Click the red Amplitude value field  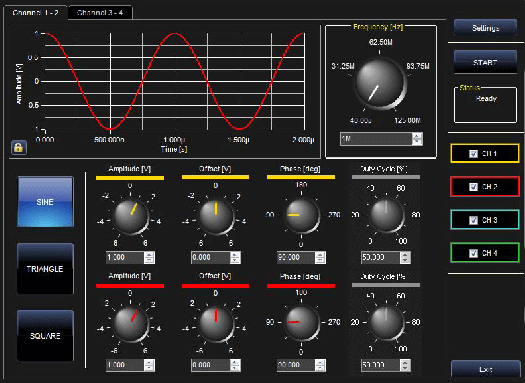[x=125, y=365]
